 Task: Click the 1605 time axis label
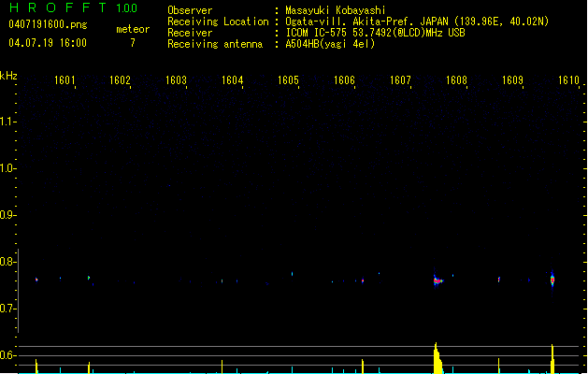[288, 80]
